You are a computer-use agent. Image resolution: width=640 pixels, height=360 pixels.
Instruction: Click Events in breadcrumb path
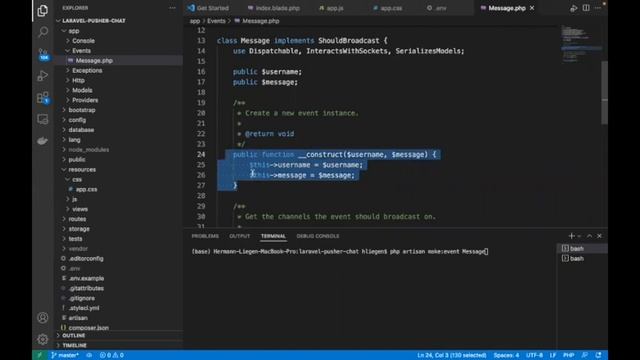point(216,21)
